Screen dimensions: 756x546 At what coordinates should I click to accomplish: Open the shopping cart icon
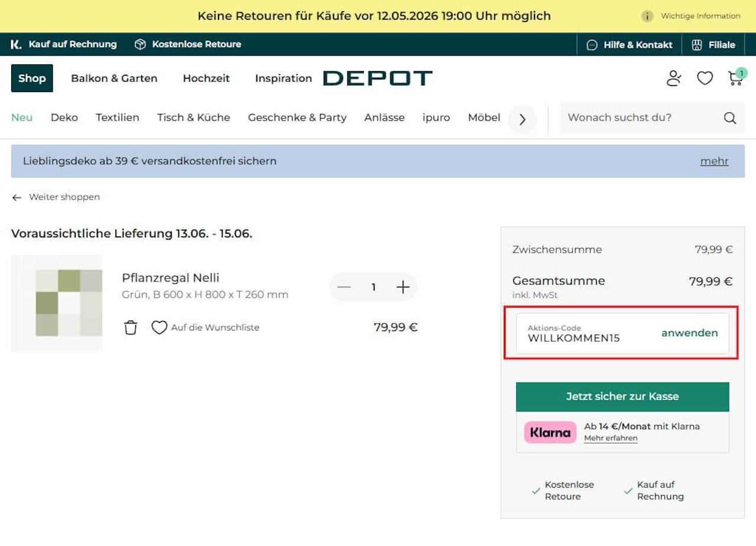(736, 78)
